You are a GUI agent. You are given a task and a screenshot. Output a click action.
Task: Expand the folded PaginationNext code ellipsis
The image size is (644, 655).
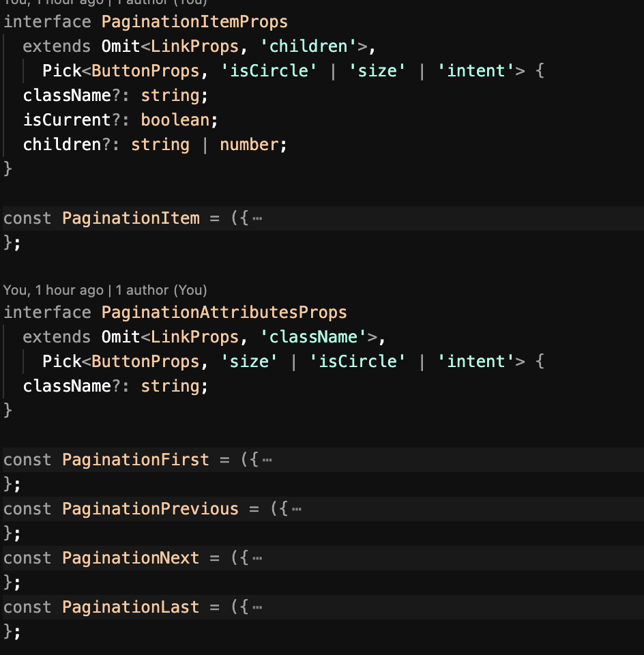(257, 558)
